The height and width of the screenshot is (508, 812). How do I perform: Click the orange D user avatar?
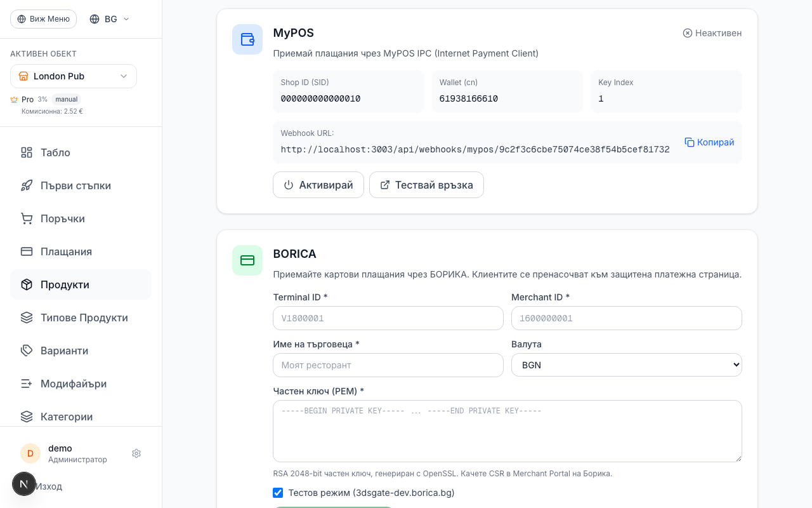click(30, 453)
